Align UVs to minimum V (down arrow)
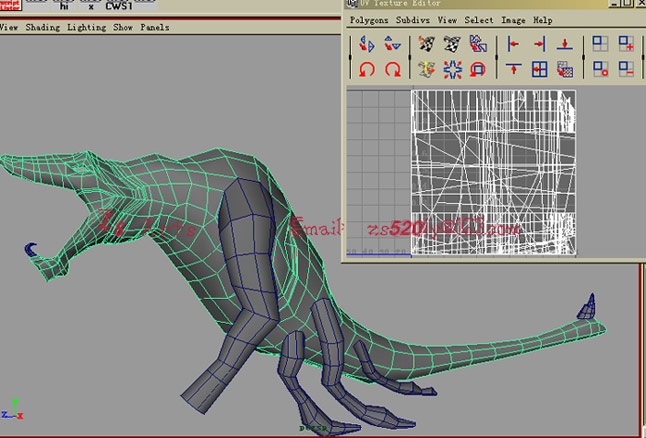The width and height of the screenshot is (646, 438). [x=565, y=44]
